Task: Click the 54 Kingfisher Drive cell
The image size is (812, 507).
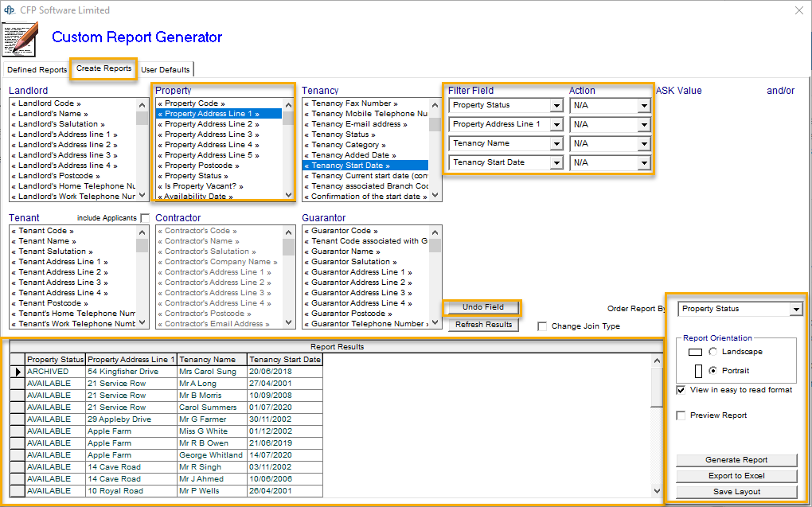Action: [x=131, y=372]
